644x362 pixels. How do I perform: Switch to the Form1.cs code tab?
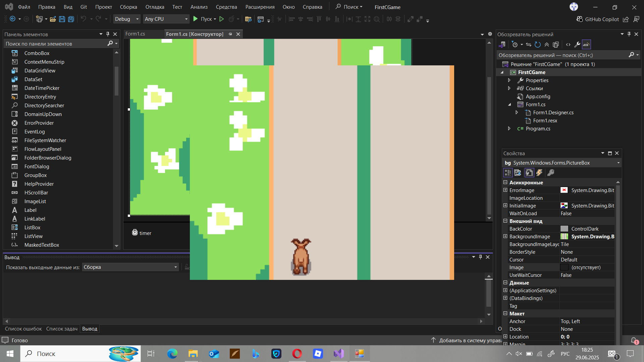coord(135,34)
